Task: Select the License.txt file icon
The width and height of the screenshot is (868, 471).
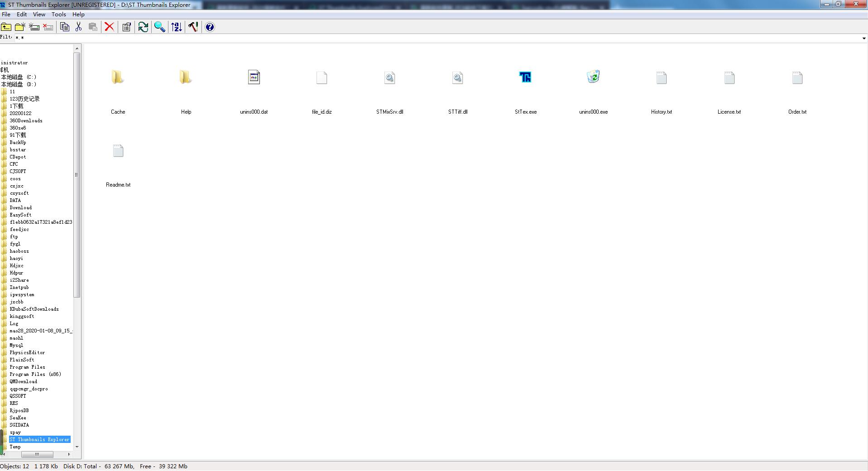Action: [x=729, y=78]
